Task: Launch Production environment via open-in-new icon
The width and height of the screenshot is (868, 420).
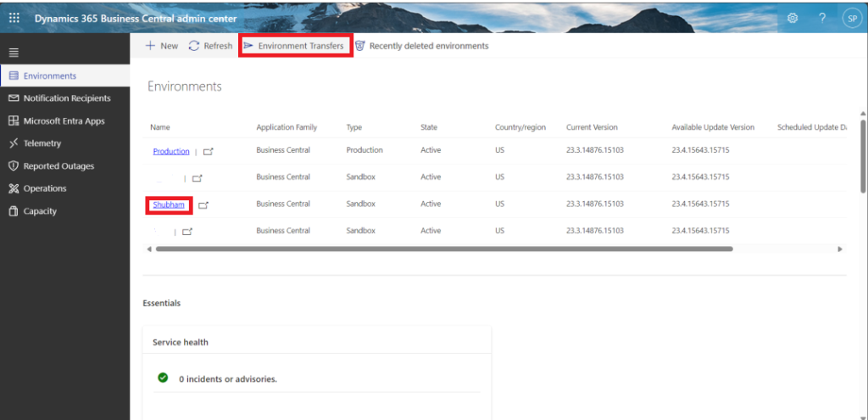Action: click(209, 152)
